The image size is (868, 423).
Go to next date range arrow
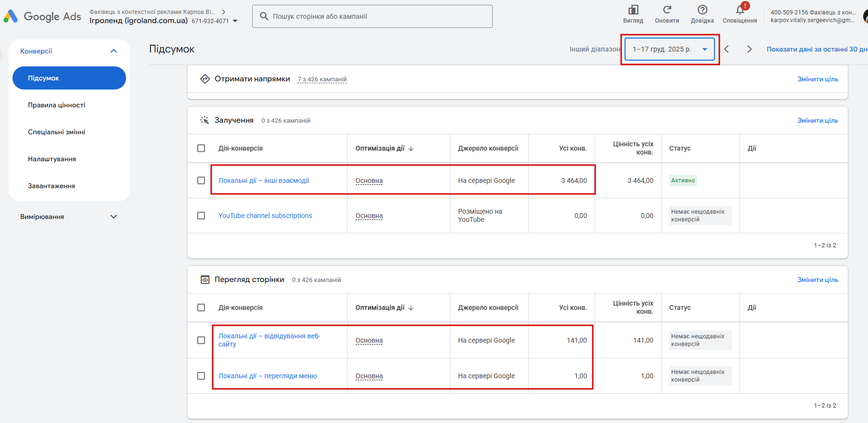click(749, 49)
